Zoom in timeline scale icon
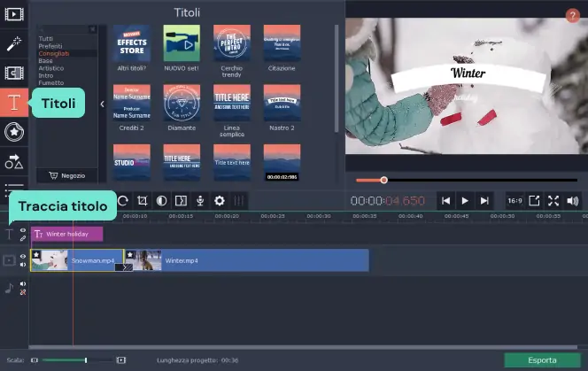This screenshot has width=588, height=371. [x=120, y=360]
